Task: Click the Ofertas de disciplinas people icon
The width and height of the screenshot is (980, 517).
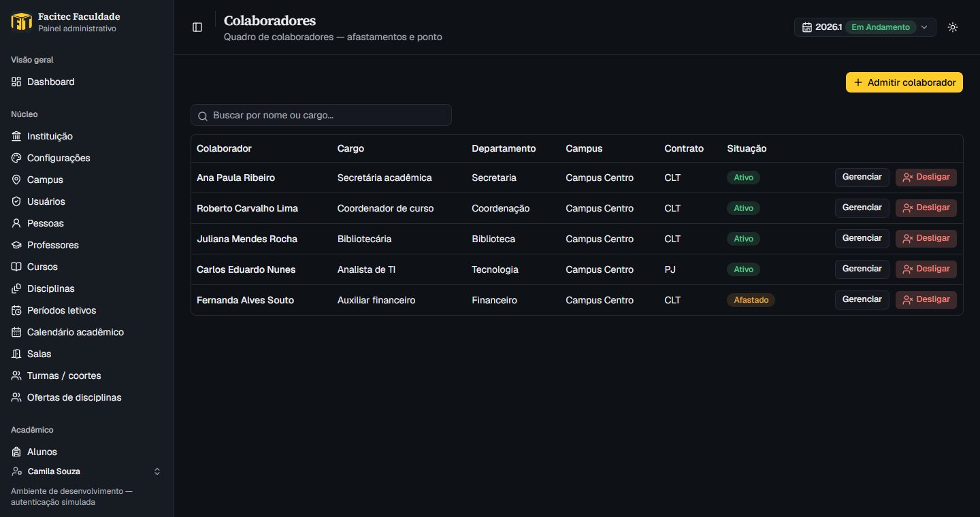Action: point(16,397)
